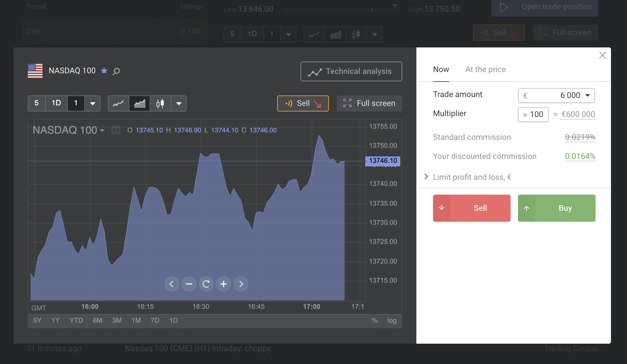The image size is (627, 364).
Task: Switch to At the price tab
Action: coord(486,70)
